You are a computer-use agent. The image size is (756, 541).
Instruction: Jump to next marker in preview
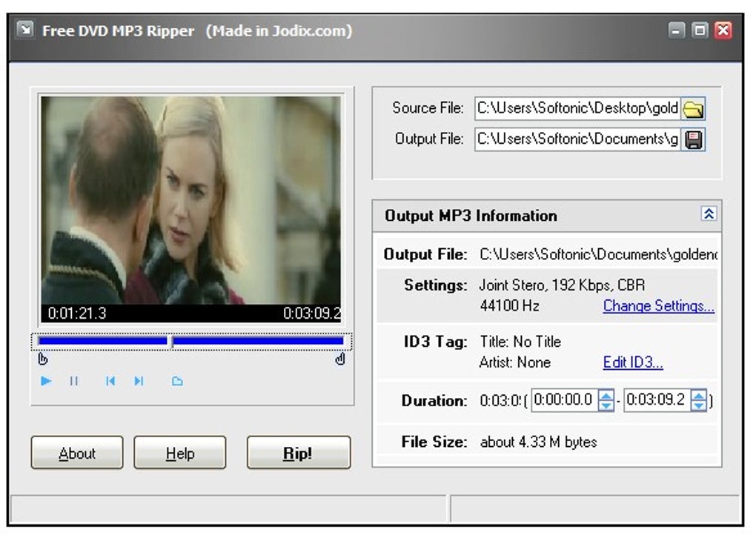pyautogui.click(x=139, y=381)
